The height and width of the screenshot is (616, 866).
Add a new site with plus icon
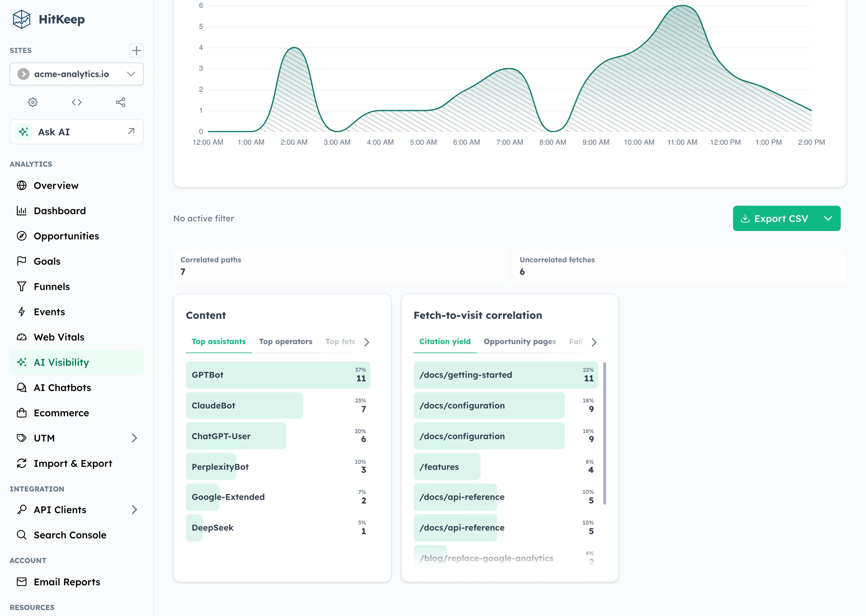click(x=136, y=51)
